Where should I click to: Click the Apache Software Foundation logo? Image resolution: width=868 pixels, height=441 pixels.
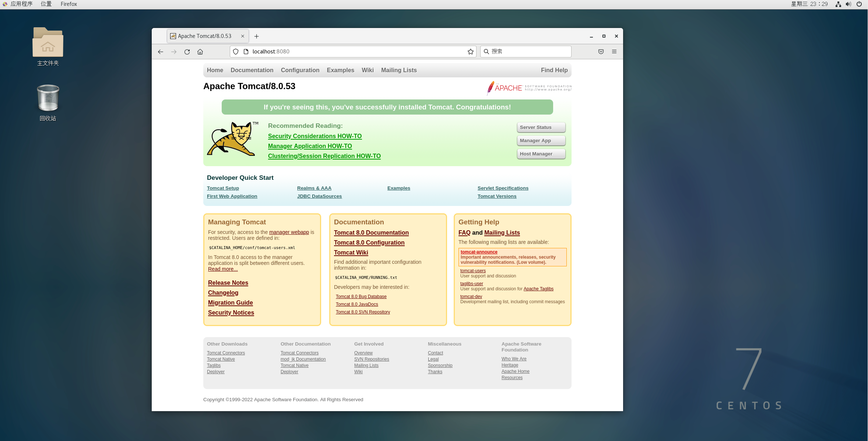pos(529,88)
